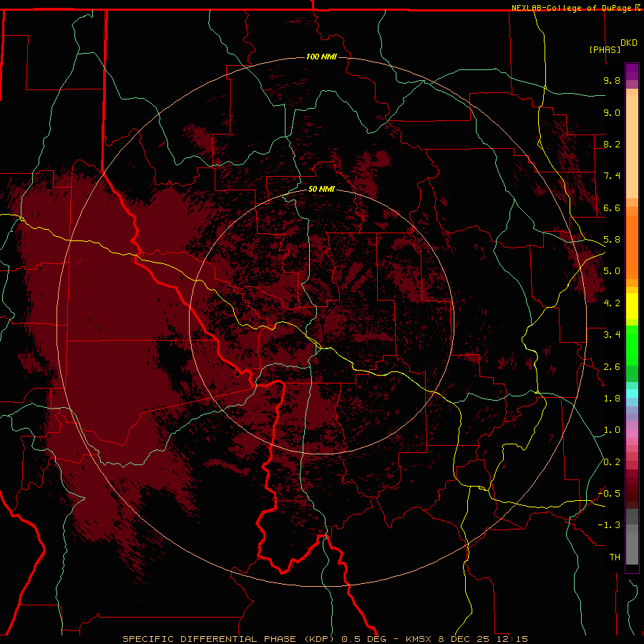Click the 7.4 scale value
The image size is (644, 644).
pyautogui.click(x=612, y=176)
